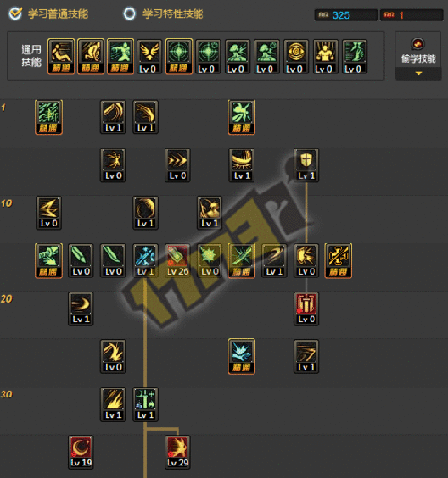The image size is (448, 478).
Task: Click the red sword-shield skill Lv 0
Action: point(306,309)
